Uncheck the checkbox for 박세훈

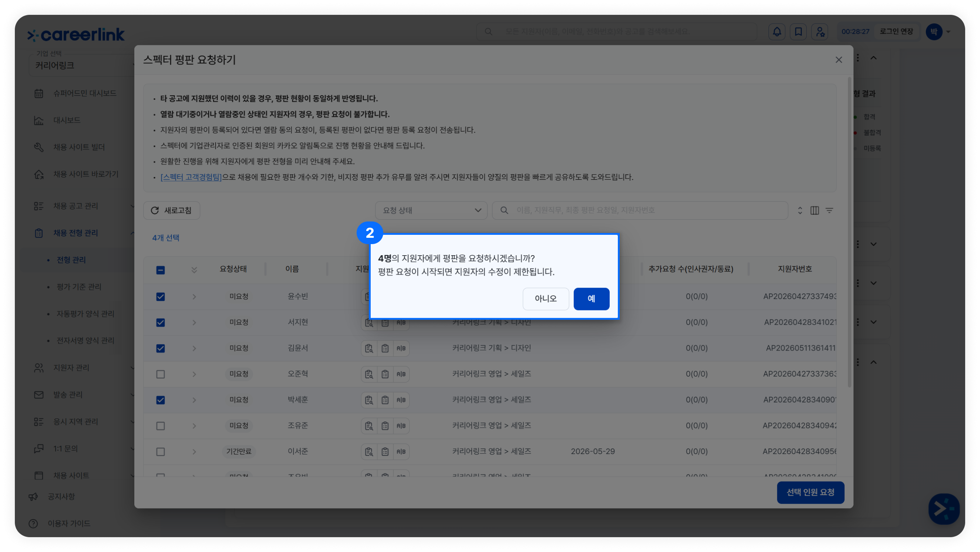(161, 400)
